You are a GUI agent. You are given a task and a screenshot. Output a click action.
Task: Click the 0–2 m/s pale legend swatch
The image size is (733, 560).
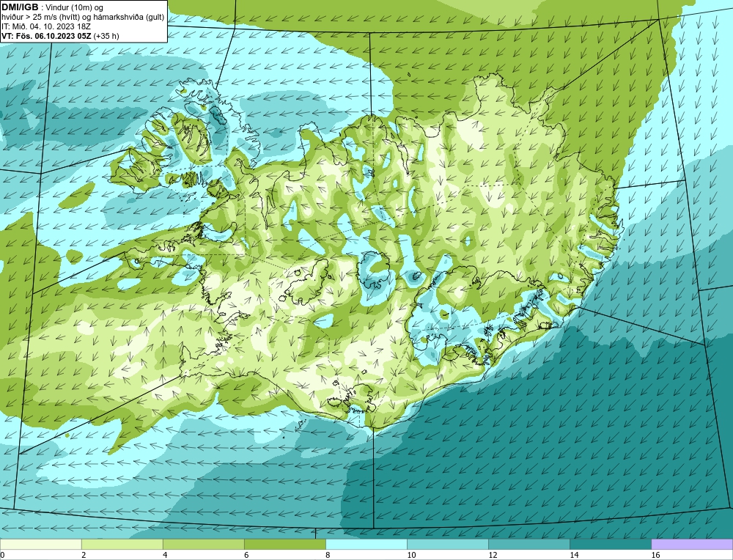click(40, 544)
